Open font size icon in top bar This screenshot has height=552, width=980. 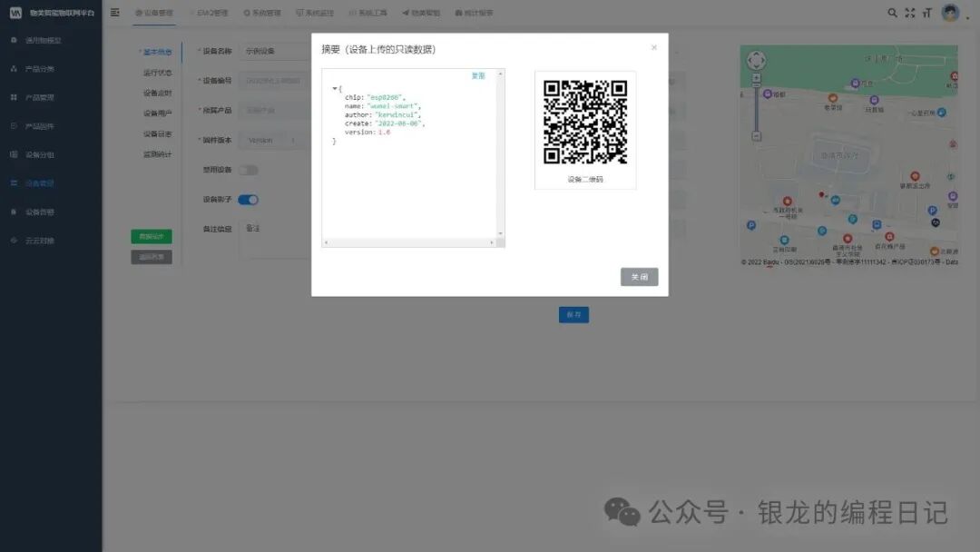point(927,13)
